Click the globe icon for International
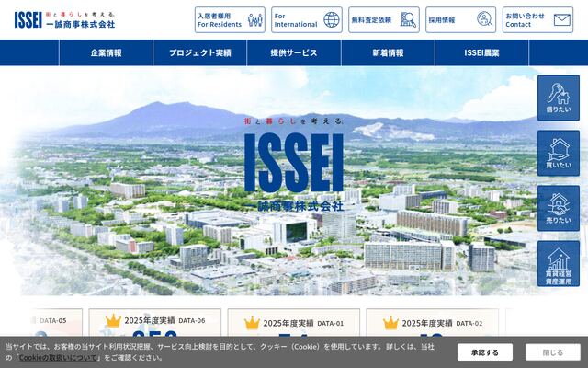The width and height of the screenshot is (588, 368). 332,20
